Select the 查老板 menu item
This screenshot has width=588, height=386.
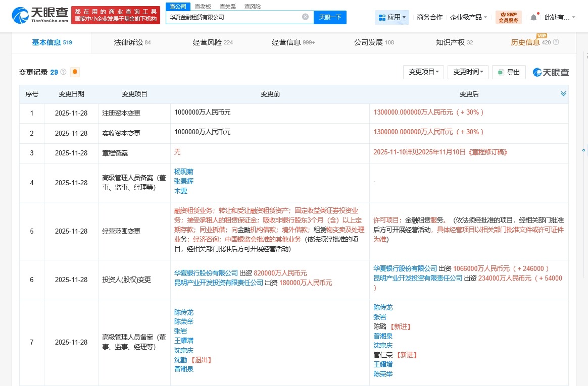coord(203,6)
